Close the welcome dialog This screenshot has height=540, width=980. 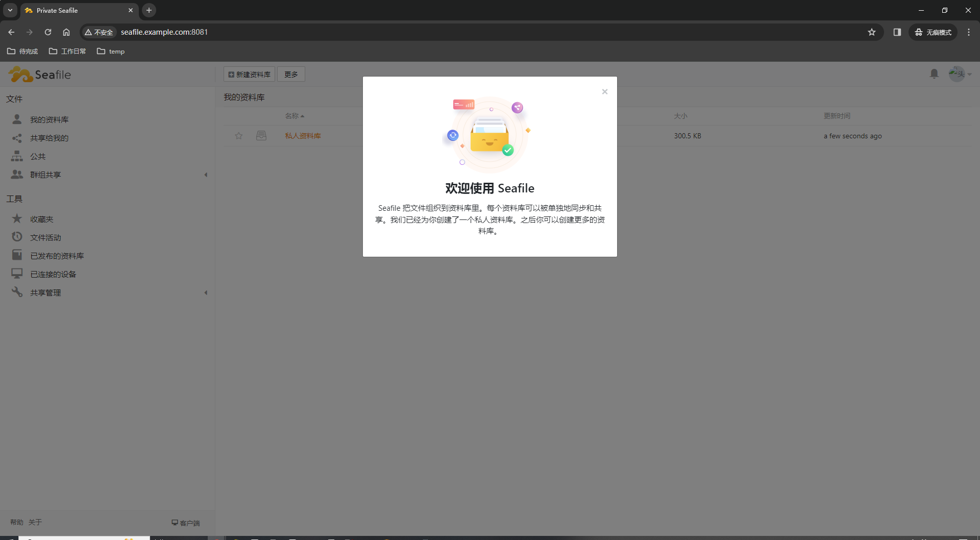coord(604,91)
